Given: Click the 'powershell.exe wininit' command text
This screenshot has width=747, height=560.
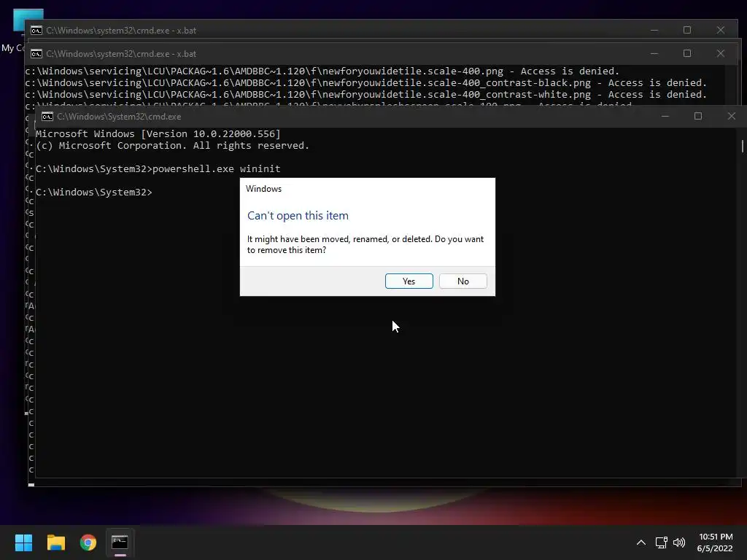Looking at the screenshot, I should [216, 169].
